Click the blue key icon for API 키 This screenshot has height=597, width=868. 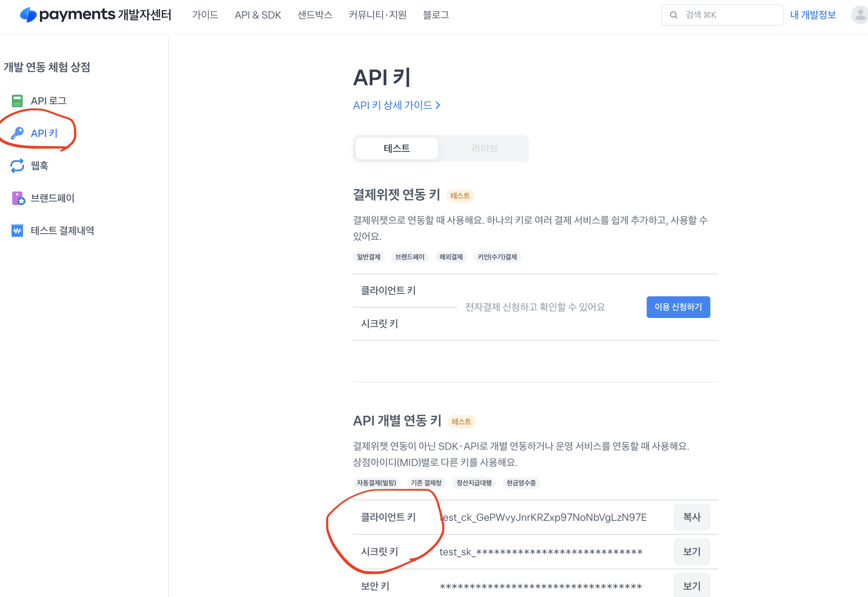point(17,133)
